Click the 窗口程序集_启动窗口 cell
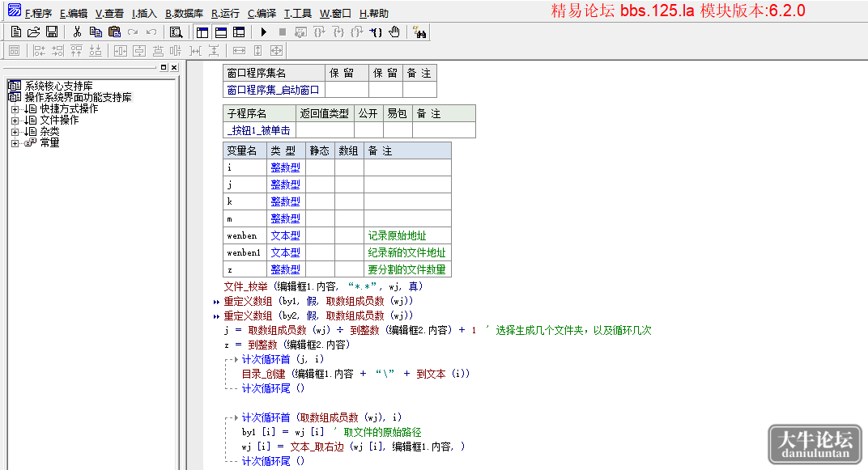This screenshot has width=868, height=470. click(274, 90)
